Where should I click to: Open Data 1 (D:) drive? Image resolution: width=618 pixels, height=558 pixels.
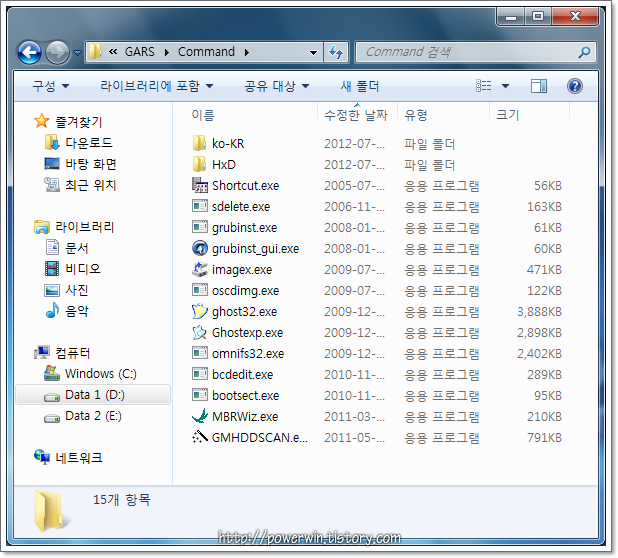coord(95,394)
